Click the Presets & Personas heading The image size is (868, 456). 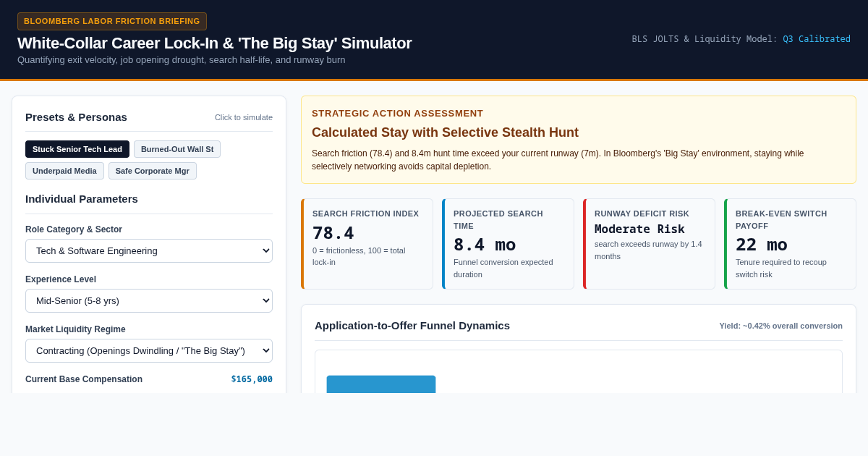(x=76, y=117)
